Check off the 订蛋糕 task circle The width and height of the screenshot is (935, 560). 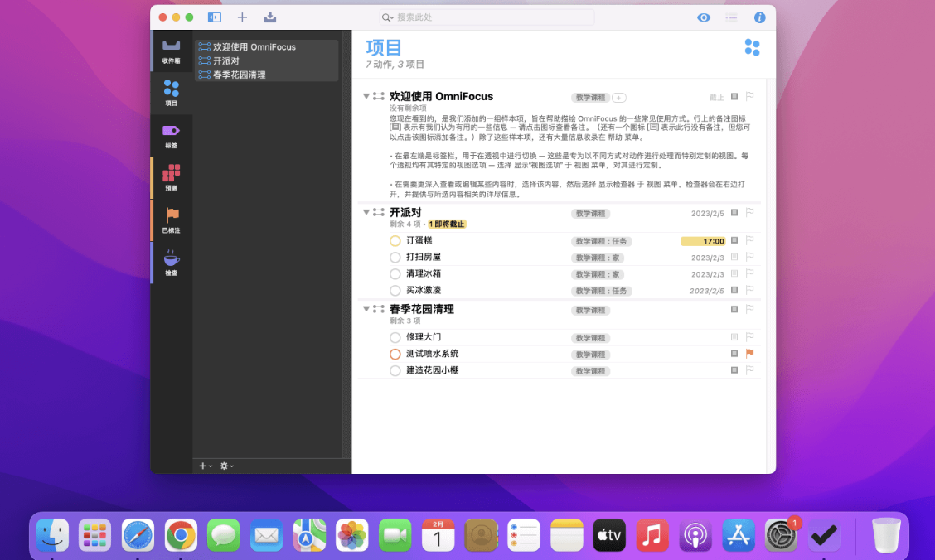point(395,241)
